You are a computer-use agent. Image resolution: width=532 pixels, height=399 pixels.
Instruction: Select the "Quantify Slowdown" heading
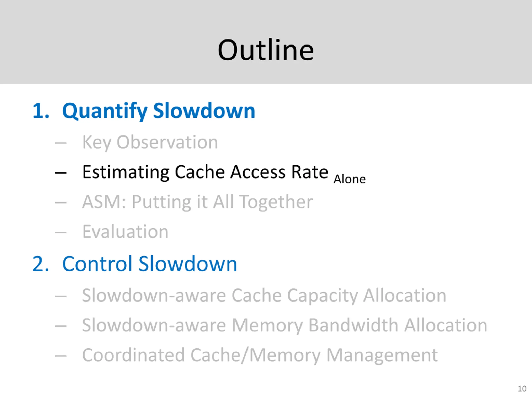coord(158,111)
